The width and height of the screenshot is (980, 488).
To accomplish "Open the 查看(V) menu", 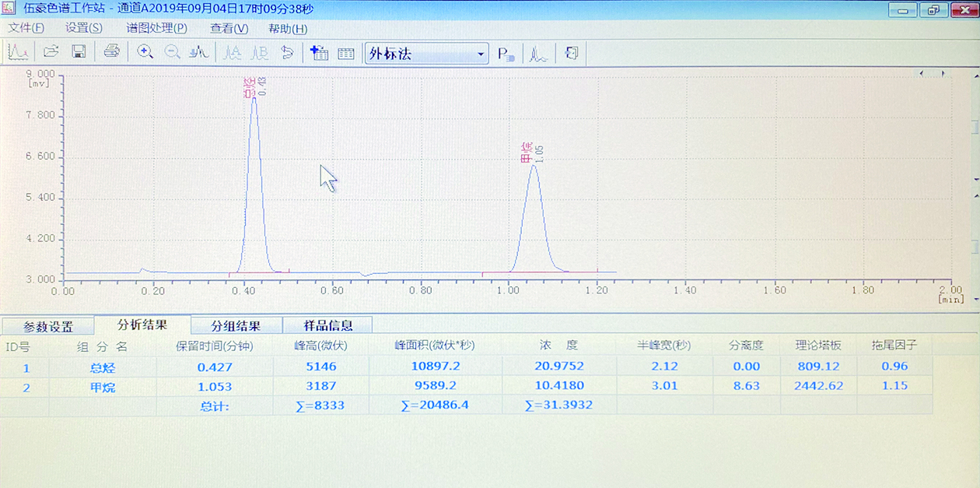I will coord(229,29).
